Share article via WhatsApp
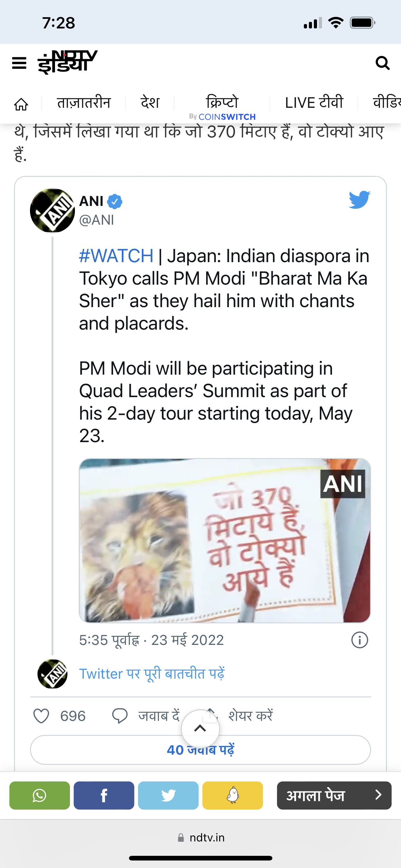 coord(39,795)
